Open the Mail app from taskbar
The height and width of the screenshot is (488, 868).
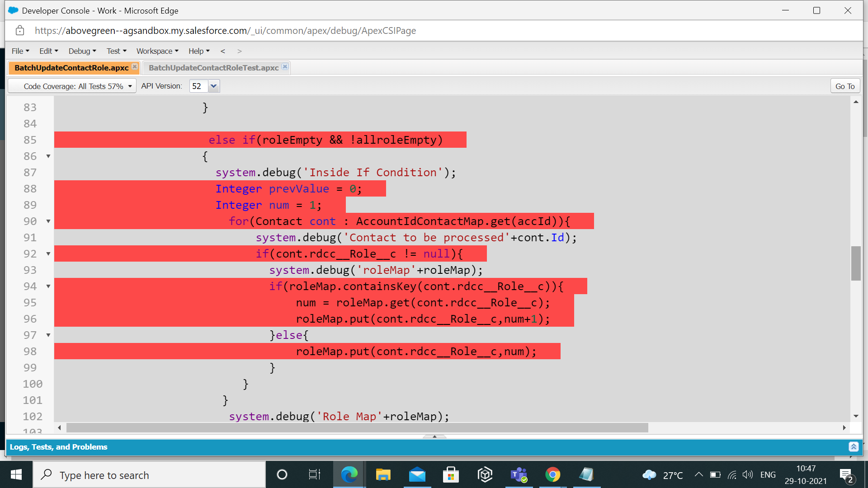417,475
